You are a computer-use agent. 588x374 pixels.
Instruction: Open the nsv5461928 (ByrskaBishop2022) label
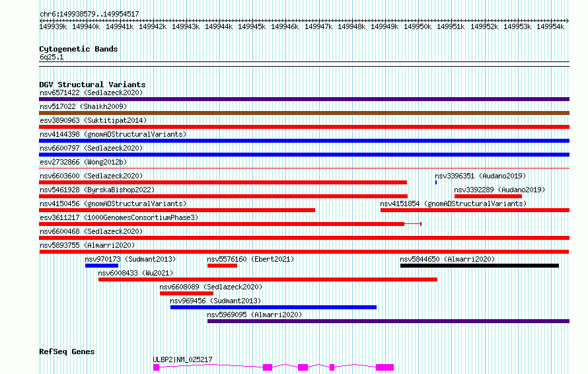pyautogui.click(x=97, y=190)
